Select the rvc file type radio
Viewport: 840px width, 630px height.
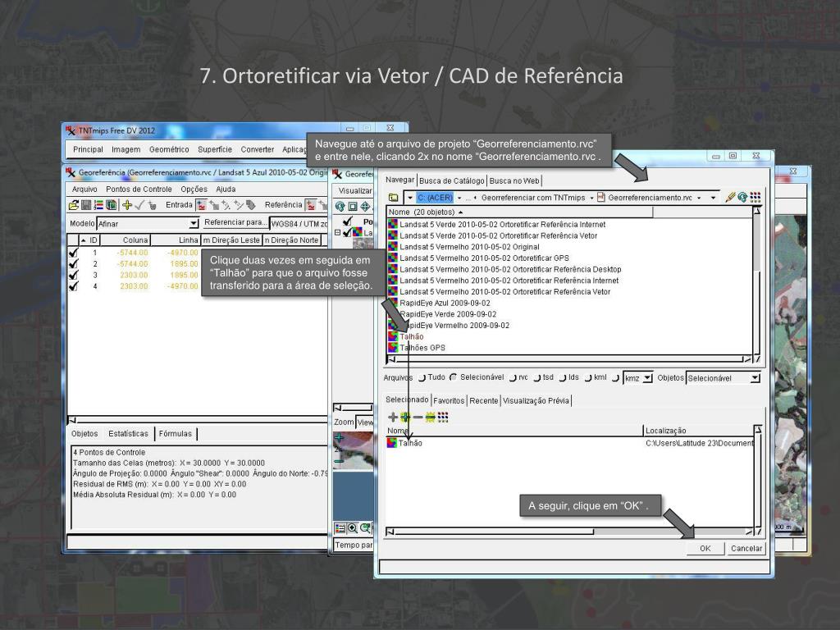(513, 377)
